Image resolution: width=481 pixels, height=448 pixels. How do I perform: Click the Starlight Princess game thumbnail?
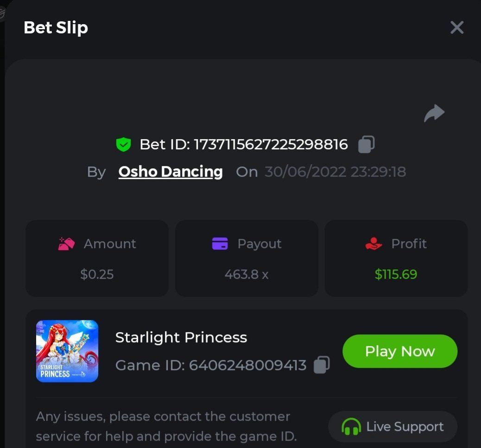click(67, 351)
